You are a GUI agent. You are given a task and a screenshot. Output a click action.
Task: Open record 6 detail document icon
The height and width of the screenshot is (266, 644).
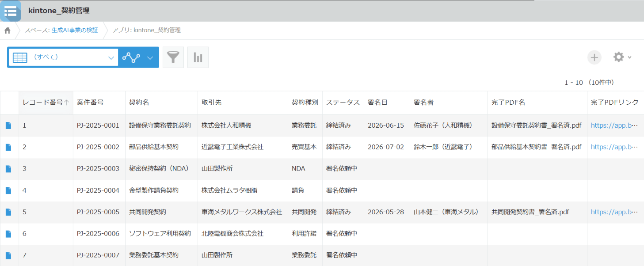tap(8, 234)
